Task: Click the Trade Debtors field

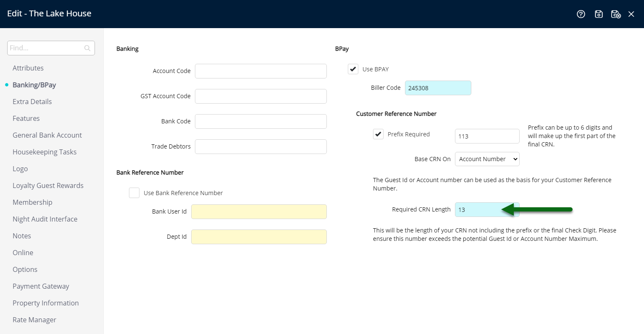Action: [x=261, y=146]
